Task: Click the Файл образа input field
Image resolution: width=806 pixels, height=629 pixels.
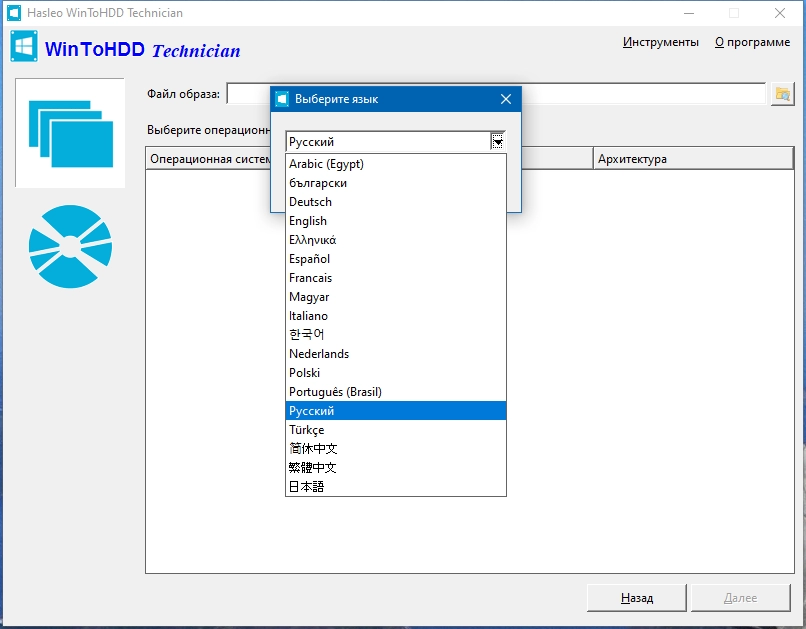Action: coord(496,94)
